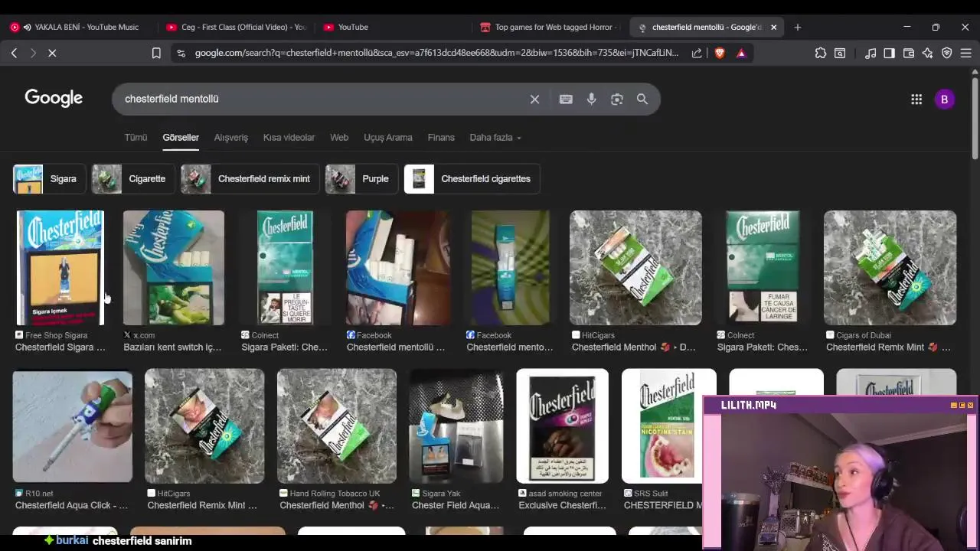Image resolution: width=980 pixels, height=551 pixels.
Task: Start voice search microphone
Action: tap(591, 99)
